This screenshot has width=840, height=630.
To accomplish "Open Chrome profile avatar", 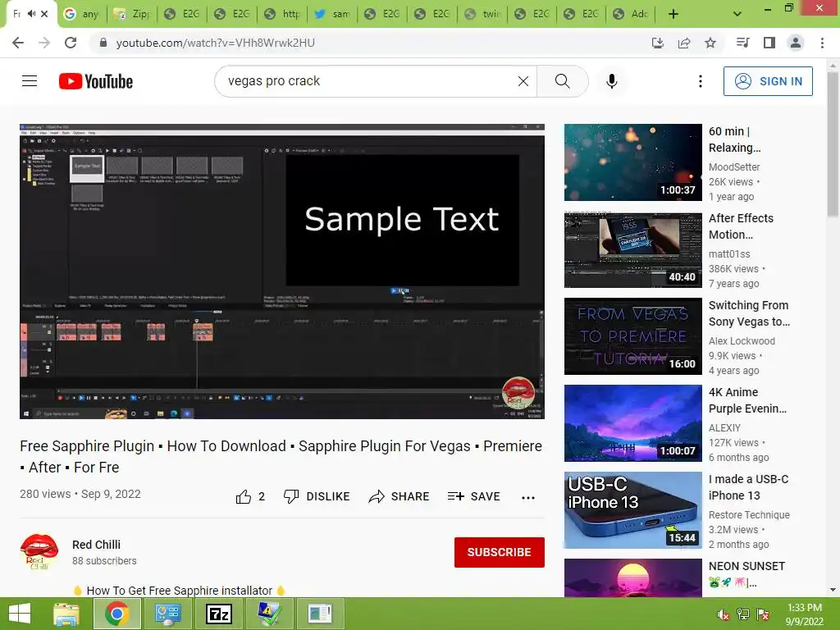I will click(796, 43).
